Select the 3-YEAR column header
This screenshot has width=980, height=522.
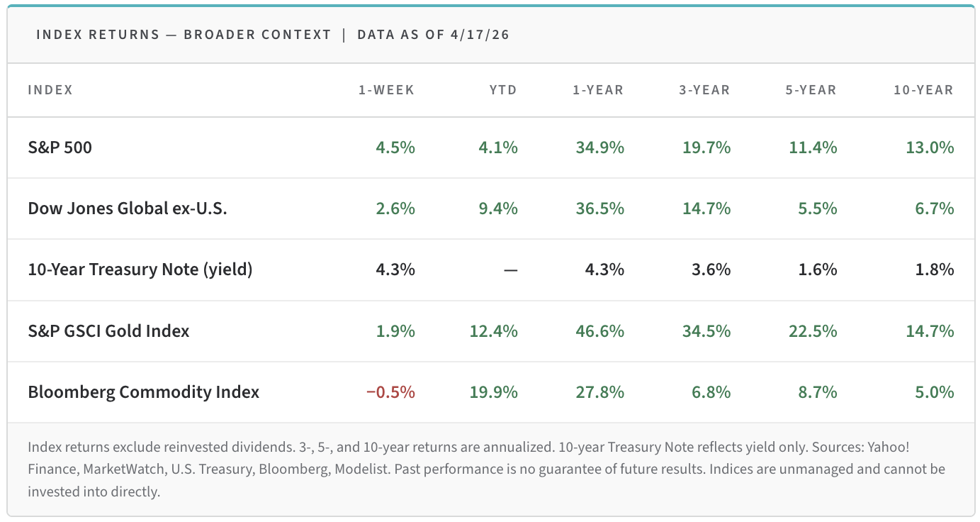[x=704, y=90]
